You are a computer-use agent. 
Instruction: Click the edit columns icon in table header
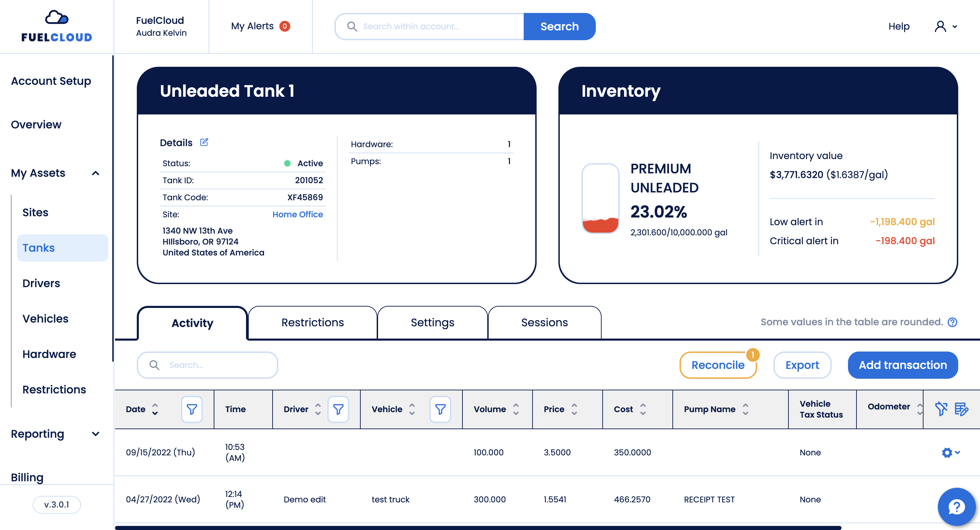[x=961, y=409]
